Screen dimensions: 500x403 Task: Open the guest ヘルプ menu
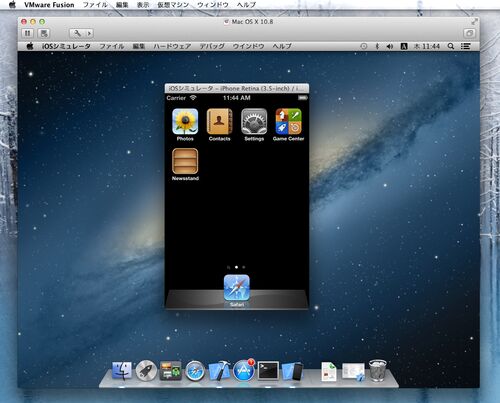[282, 46]
